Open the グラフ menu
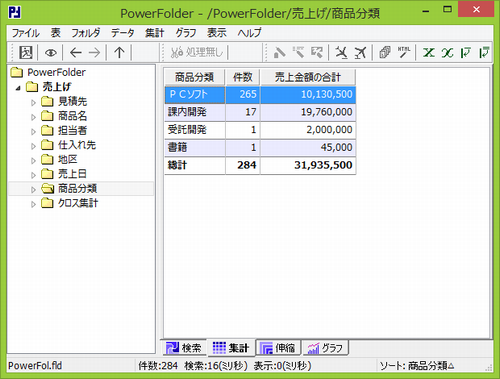Viewport: 500px width, 379px height. point(186,33)
